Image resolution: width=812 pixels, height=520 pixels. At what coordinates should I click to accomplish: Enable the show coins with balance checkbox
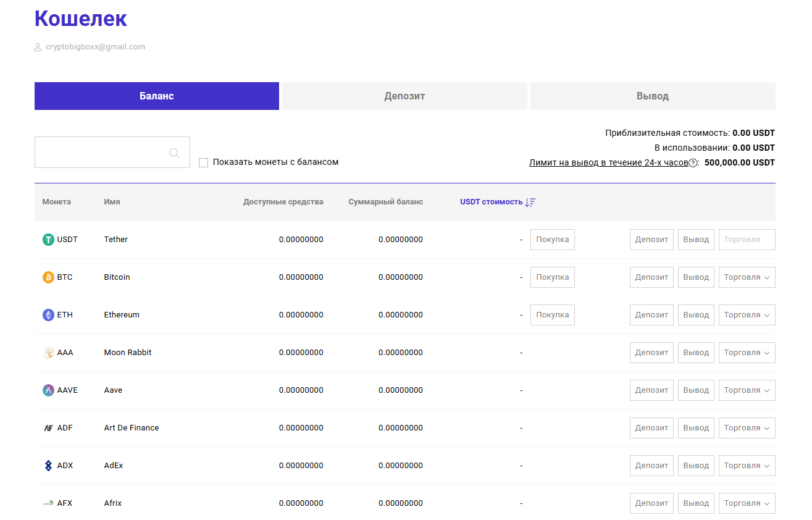tap(203, 162)
